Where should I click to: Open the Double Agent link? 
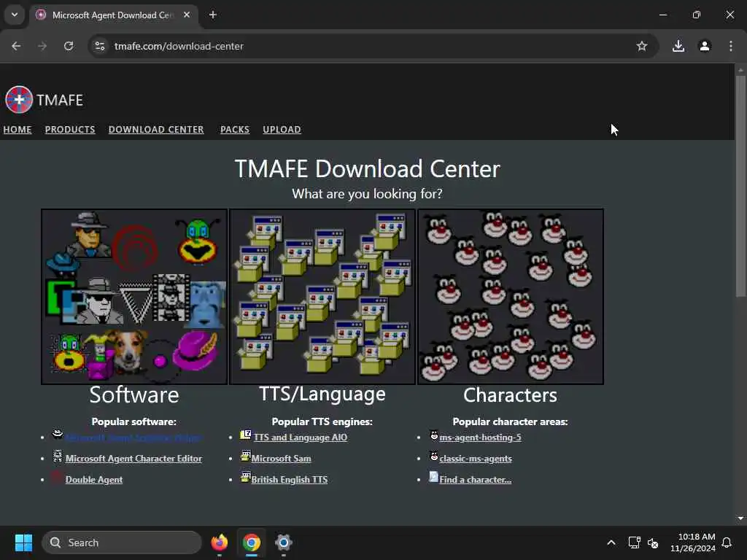click(x=94, y=480)
